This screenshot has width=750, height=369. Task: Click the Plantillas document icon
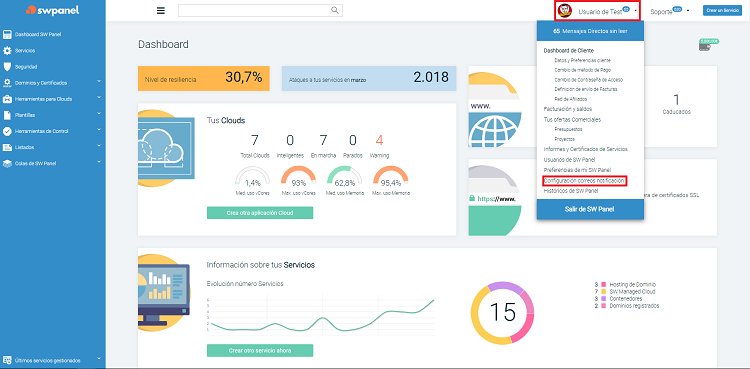pos(7,115)
